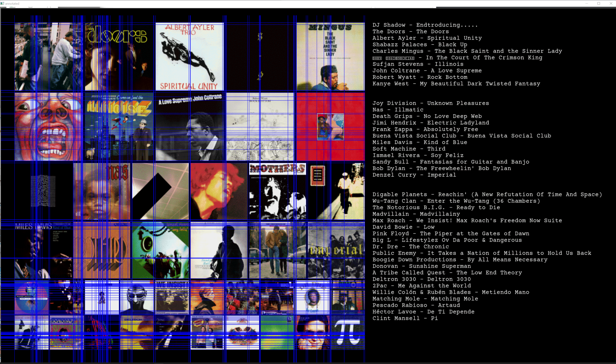Click 'Albert Ayler - Spiritual Unity' text
This screenshot has width=616, height=364.
pyautogui.click(x=427, y=38)
